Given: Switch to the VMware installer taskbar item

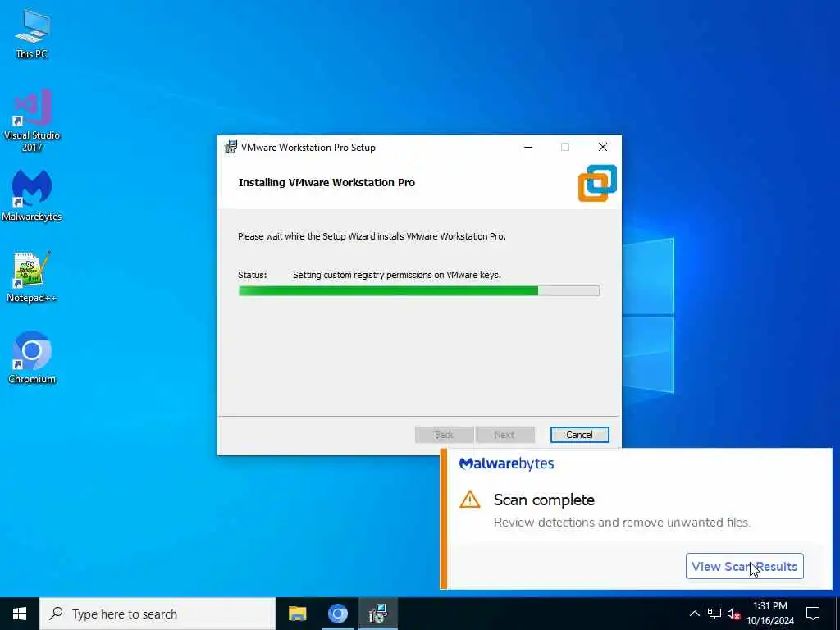Looking at the screenshot, I should [x=378, y=614].
